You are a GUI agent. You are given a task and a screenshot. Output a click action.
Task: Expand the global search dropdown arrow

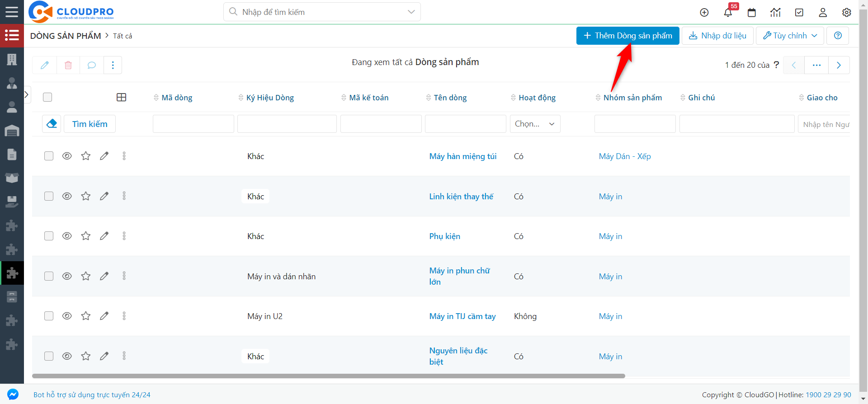(x=411, y=12)
